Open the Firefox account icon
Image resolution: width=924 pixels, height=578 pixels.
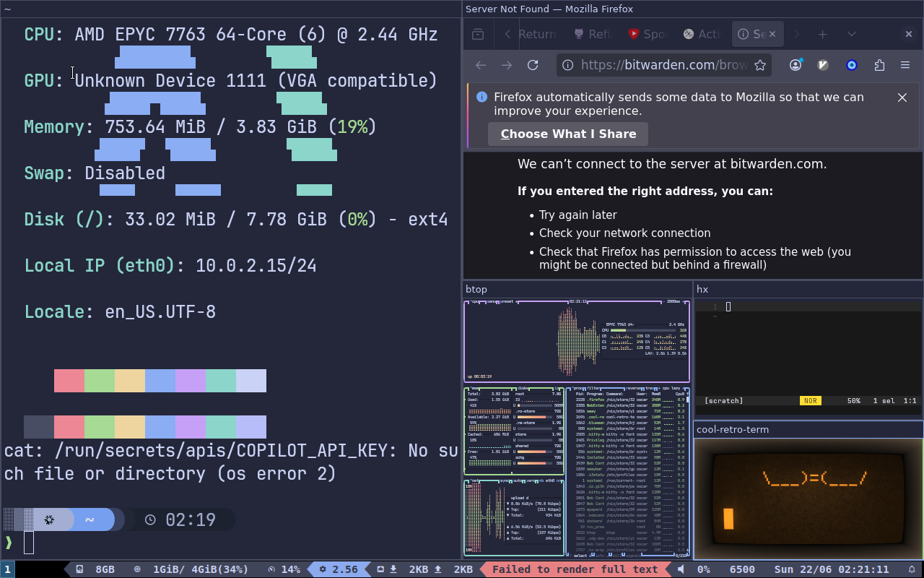[796, 65]
